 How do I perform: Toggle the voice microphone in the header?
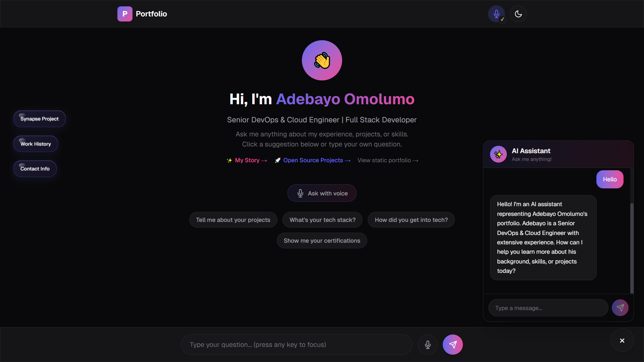(x=496, y=14)
